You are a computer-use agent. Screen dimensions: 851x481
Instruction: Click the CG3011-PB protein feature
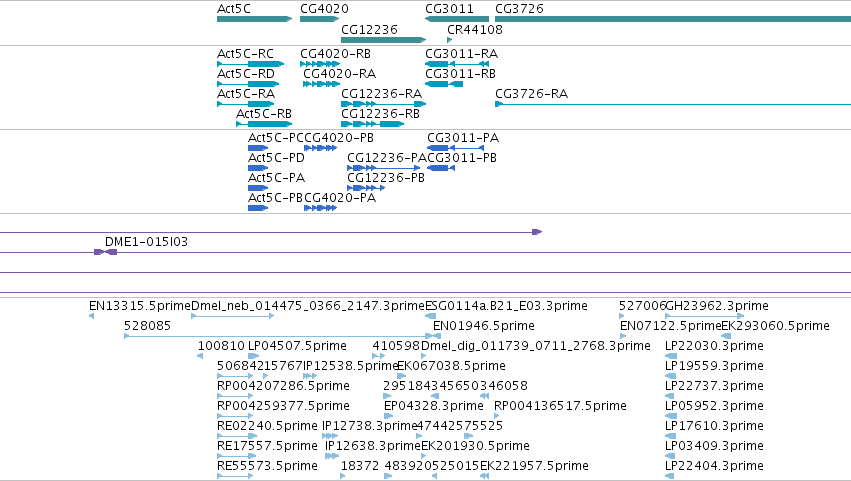point(441,168)
